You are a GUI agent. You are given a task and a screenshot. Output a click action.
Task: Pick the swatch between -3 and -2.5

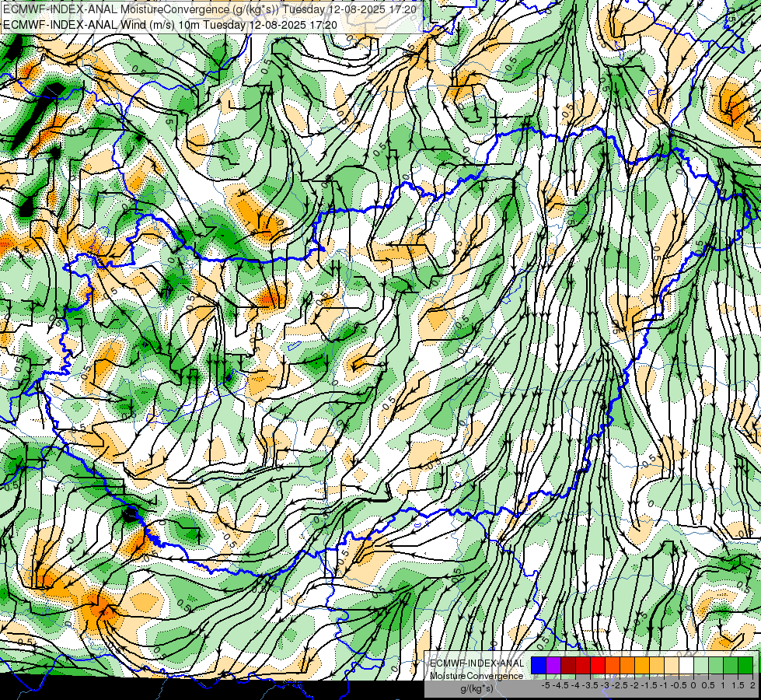pos(613,665)
